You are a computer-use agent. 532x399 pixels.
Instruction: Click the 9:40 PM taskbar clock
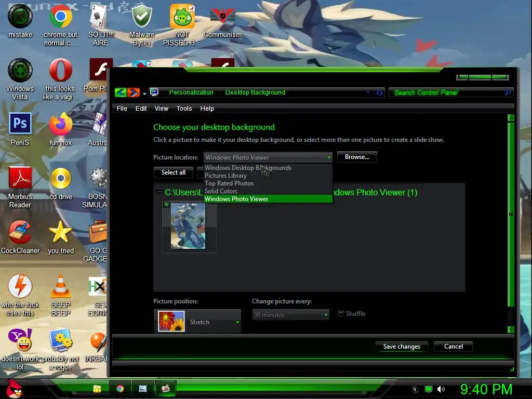click(486, 389)
